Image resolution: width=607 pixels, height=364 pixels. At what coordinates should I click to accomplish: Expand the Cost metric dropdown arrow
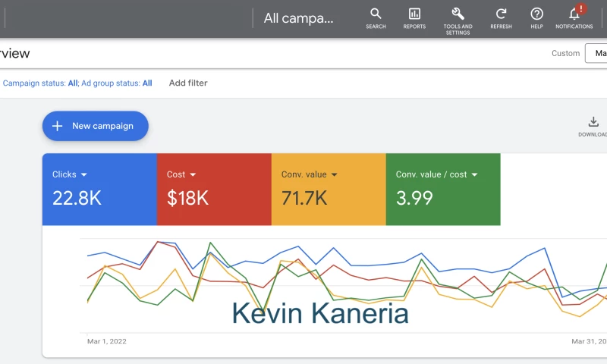193,174
